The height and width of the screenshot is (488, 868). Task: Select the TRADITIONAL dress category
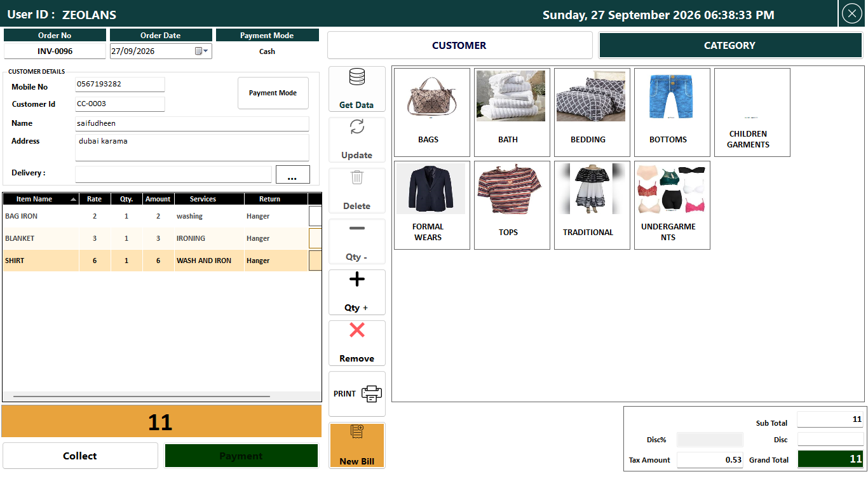[x=592, y=205]
